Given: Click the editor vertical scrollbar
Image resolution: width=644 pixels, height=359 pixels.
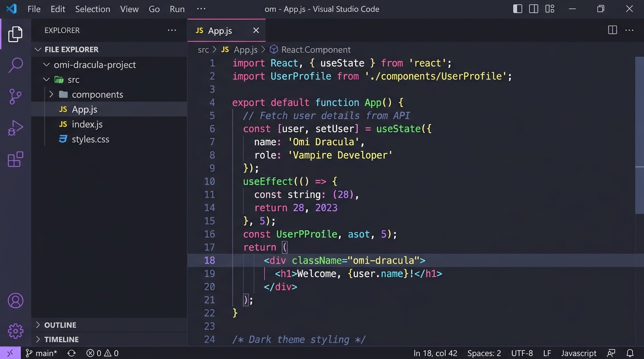Looking at the screenshot, I should point(639,136).
